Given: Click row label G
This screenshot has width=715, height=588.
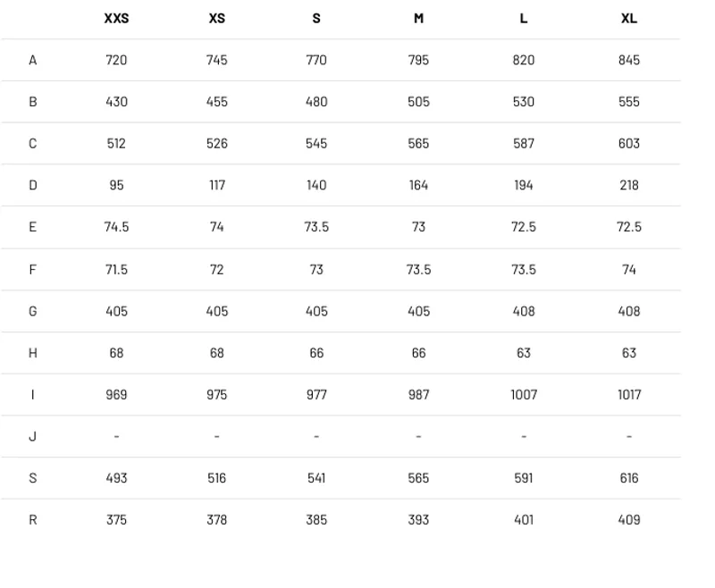Looking at the screenshot, I should 32,311.
